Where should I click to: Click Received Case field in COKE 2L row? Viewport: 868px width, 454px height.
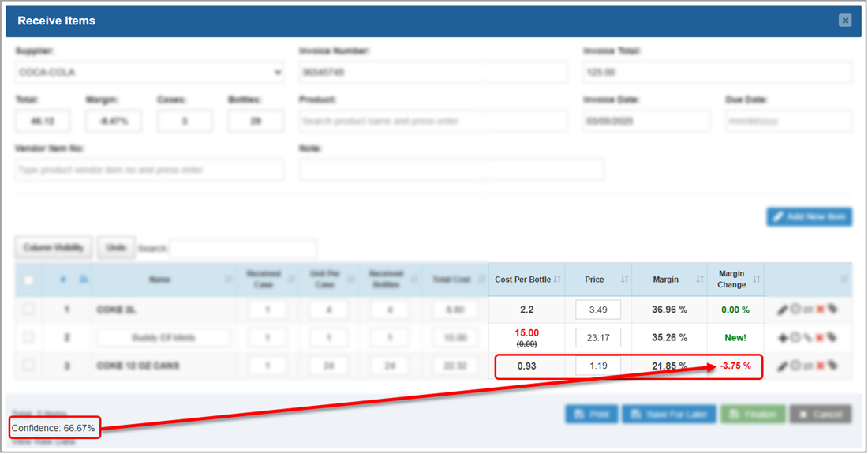click(268, 310)
